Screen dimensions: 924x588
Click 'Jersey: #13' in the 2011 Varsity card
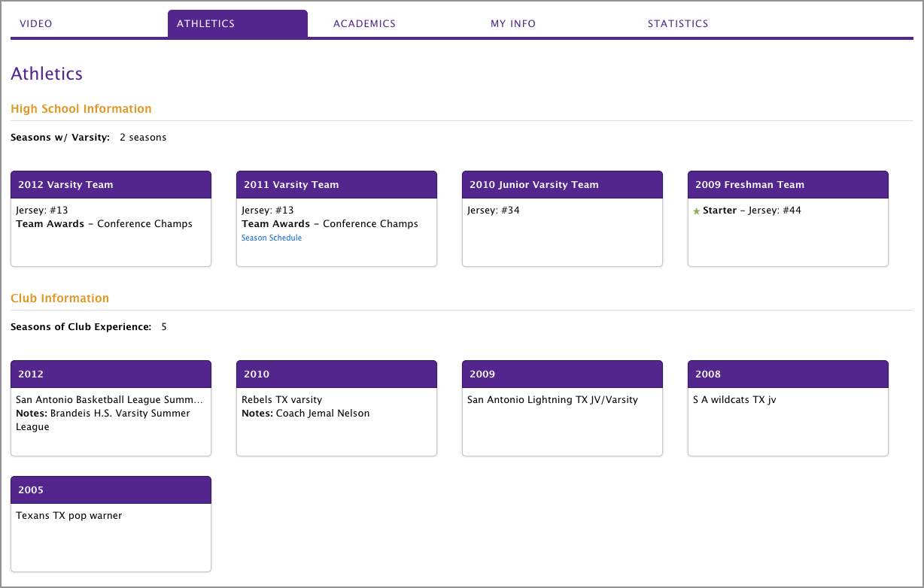(268, 211)
